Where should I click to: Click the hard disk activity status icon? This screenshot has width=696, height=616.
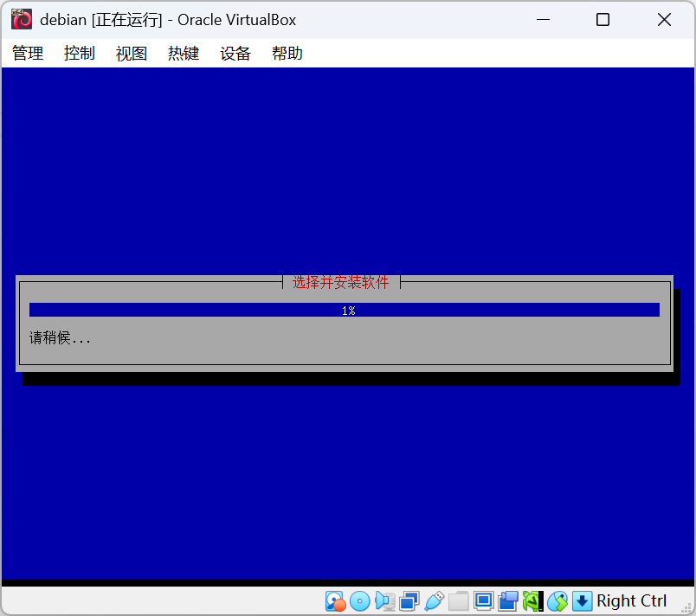pyautogui.click(x=335, y=601)
